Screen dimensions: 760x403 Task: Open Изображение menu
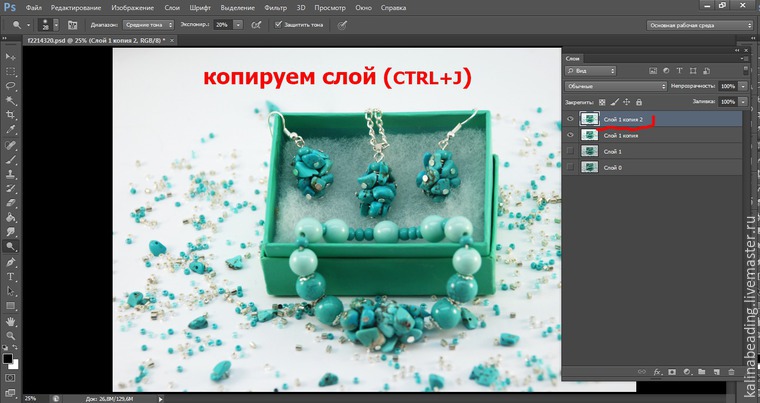(x=132, y=8)
